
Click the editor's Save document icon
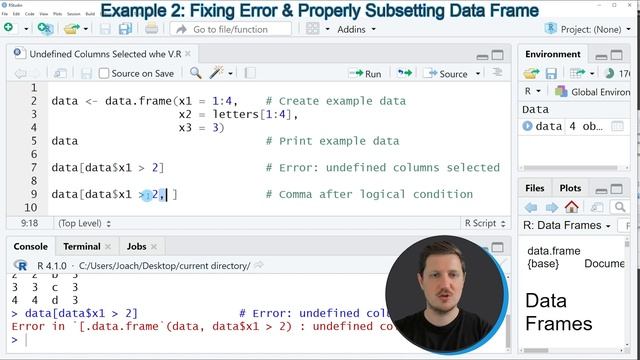[x=86, y=73]
